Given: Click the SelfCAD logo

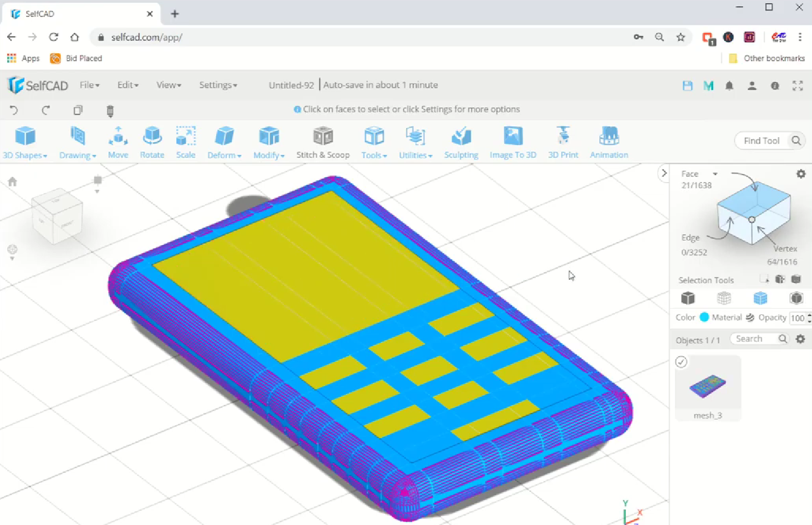Looking at the screenshot, I should tap(38, 85).
